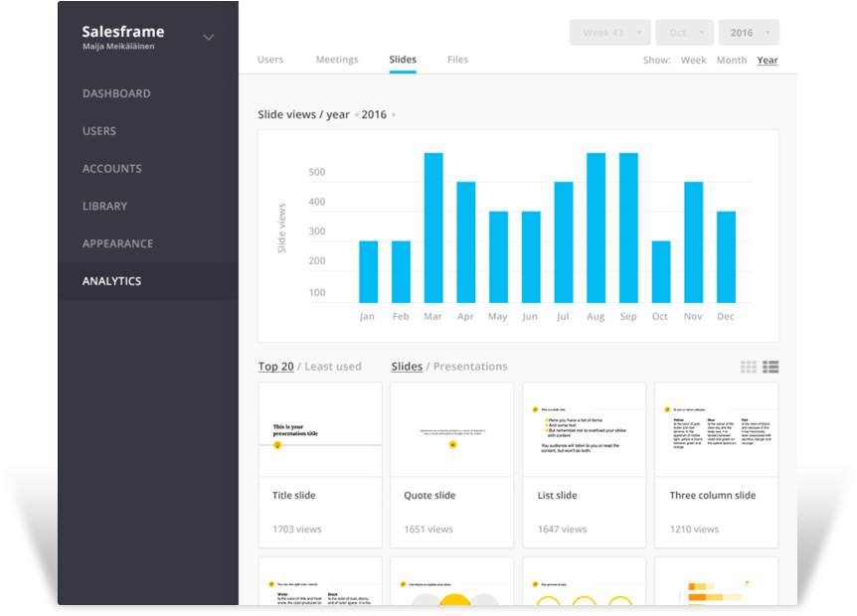
Task: Open the Title slide thumbnail
Action: tap(320, 430)
